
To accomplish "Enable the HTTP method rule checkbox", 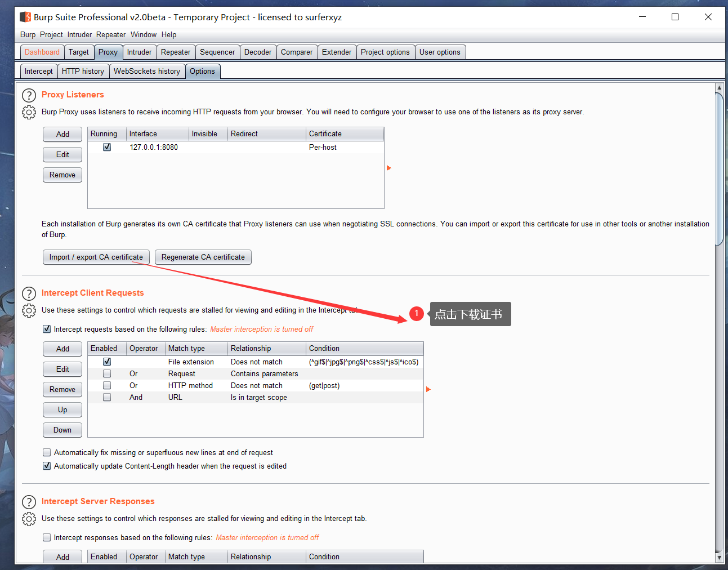I will [x=107, y=385].
